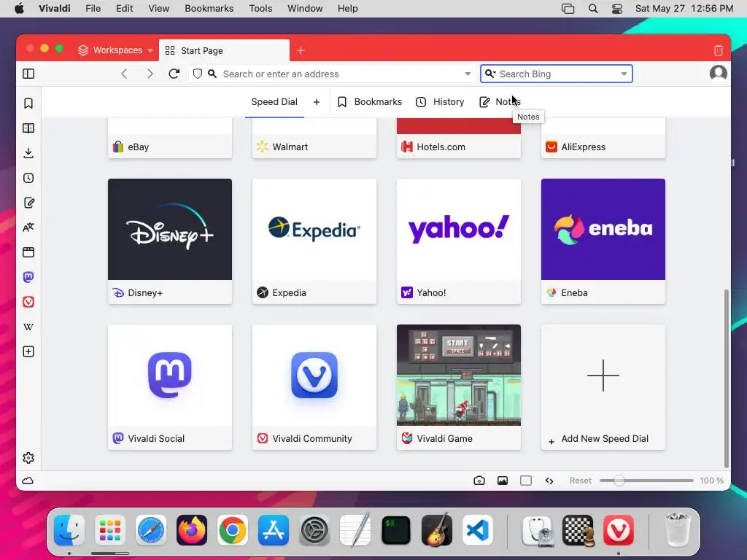Expand address field typed history dropdown
The height and width of the screenshot is (560, 747).
(x=468, y=74)
